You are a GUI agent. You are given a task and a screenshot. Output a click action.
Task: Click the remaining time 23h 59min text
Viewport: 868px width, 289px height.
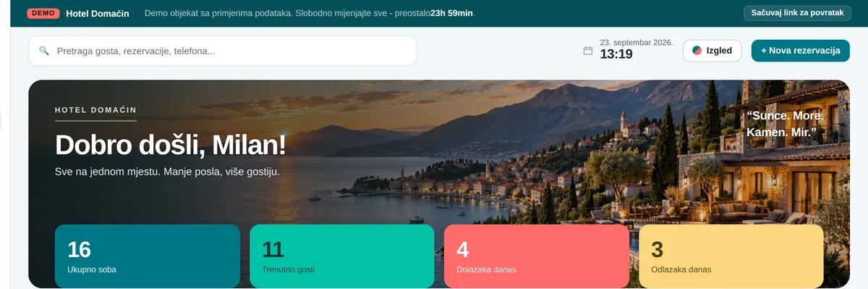[452, 13]
